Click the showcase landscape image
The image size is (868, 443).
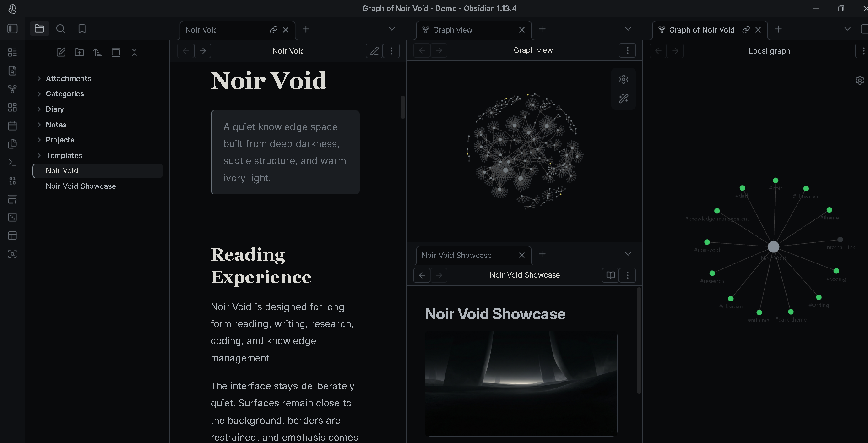pos(521,383)
